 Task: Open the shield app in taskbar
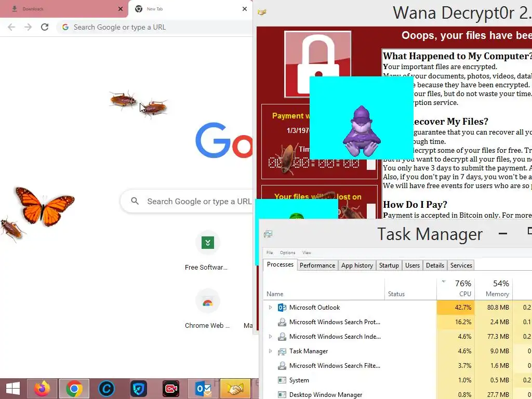[x=138, y=389]
